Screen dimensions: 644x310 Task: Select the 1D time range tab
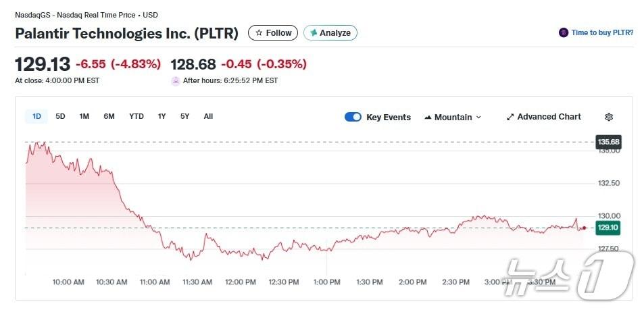(x=36, y=116)
